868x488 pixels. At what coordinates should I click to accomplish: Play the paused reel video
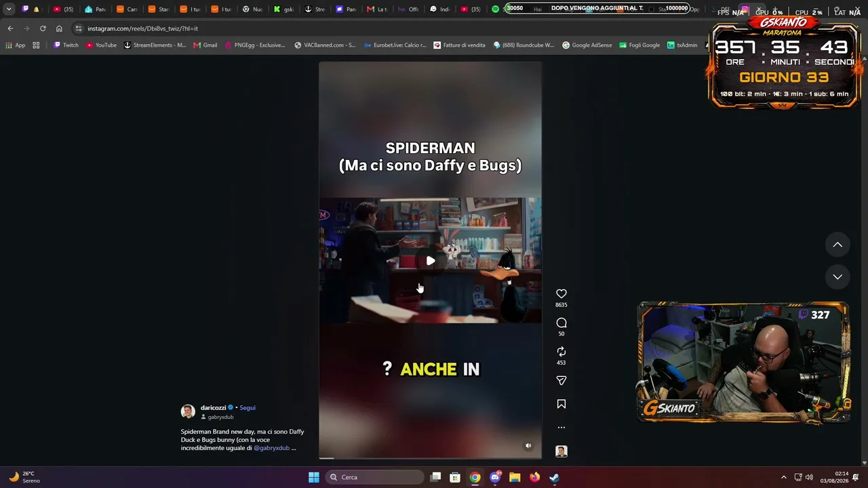pyautogui.click(x=430, y=261)
